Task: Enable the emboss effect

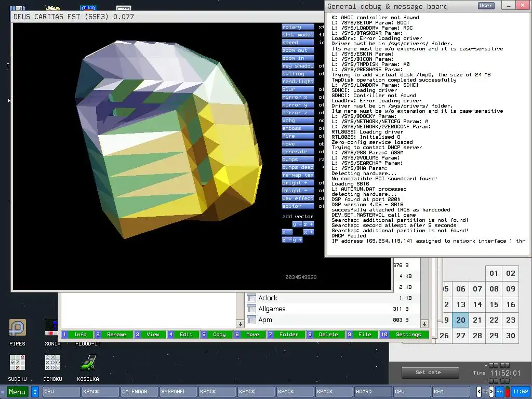Action: point(298,128)
